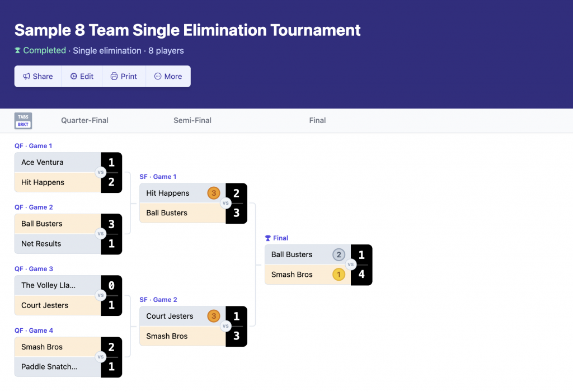Open the SF · Game 1 match label
This screenshot has height=392, width=573.
158,177
